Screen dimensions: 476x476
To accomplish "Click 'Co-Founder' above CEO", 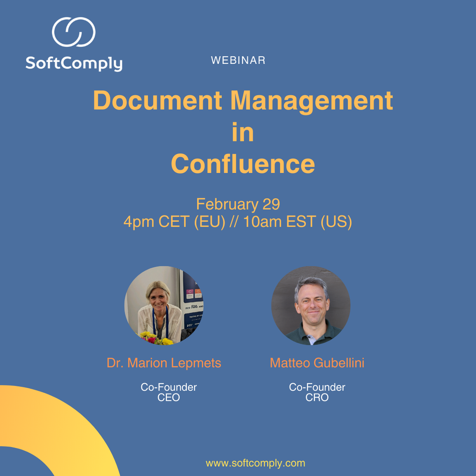I will [x=169, y=387].
